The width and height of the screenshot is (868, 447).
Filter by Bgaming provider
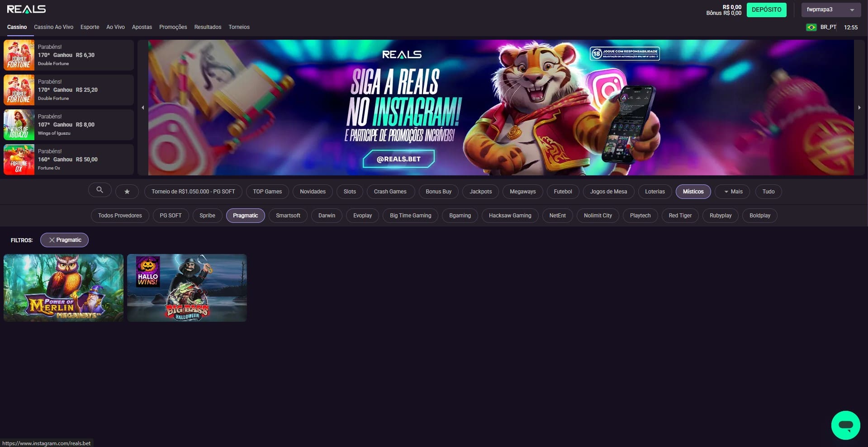460,216
